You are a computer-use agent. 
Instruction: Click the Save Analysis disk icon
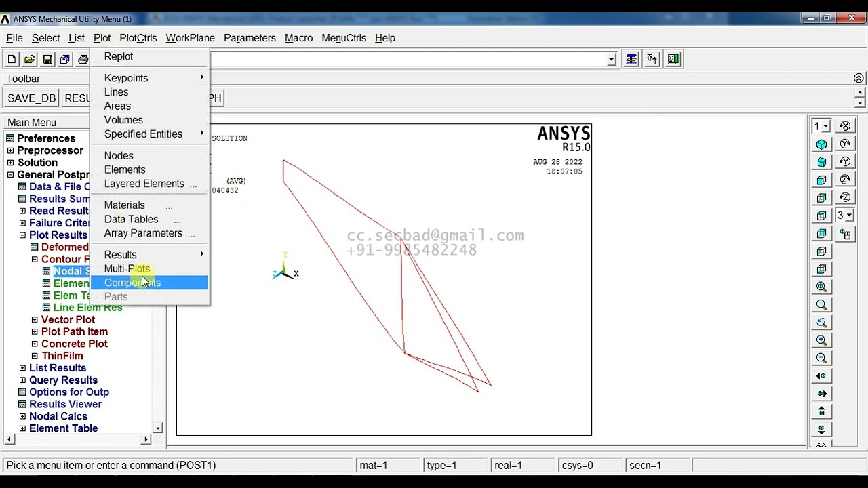47,60
